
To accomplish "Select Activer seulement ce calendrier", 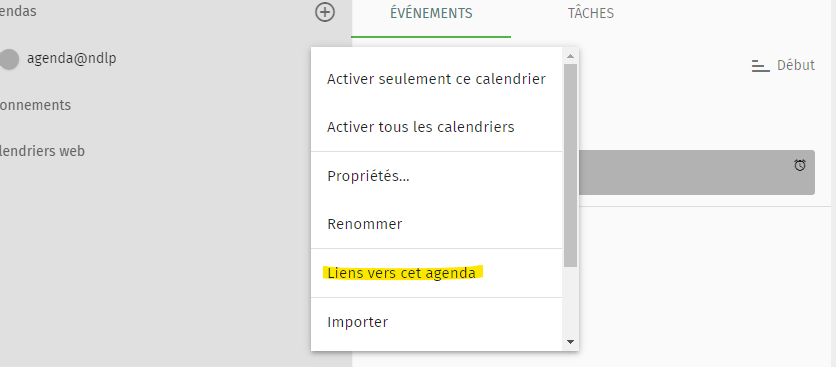I will [436, 79].
